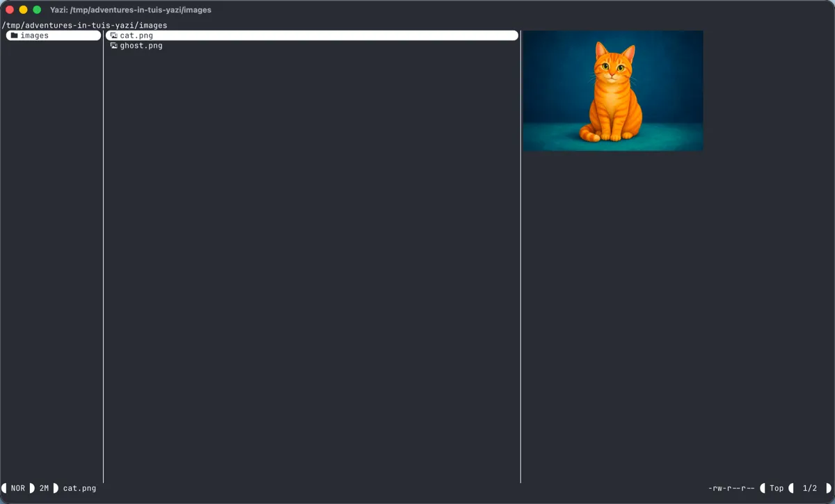
Task: Click the orange cat preview image
Action: pos(613,90)
